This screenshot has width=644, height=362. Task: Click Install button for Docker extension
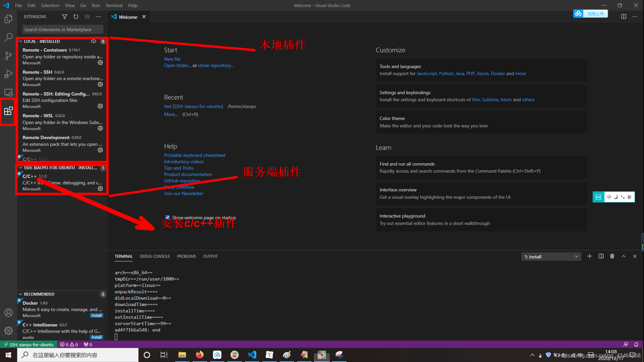coord(96,315)
